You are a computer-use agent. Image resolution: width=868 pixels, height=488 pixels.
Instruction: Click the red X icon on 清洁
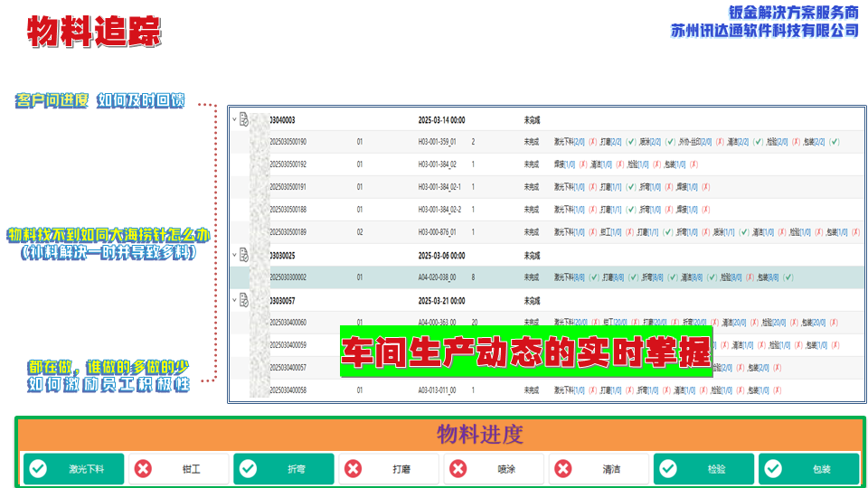click(563, 469)
